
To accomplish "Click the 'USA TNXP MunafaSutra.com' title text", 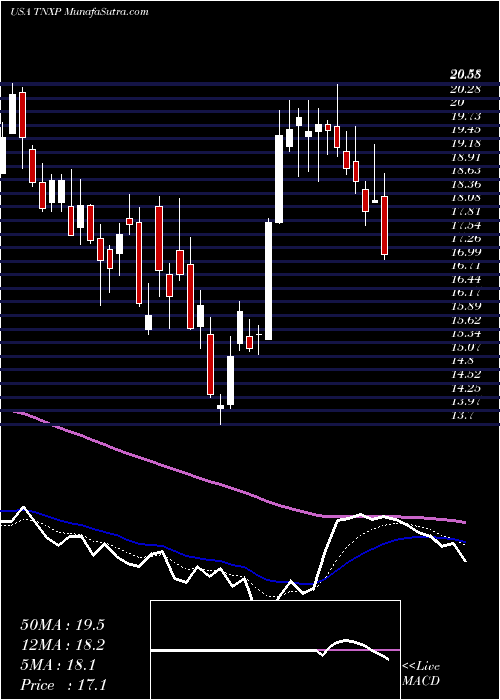I will tap(79, 12).
